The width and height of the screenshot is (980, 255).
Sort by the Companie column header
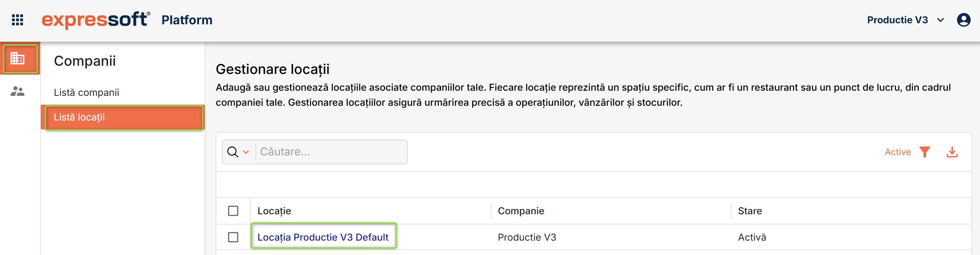pos(521,211)
